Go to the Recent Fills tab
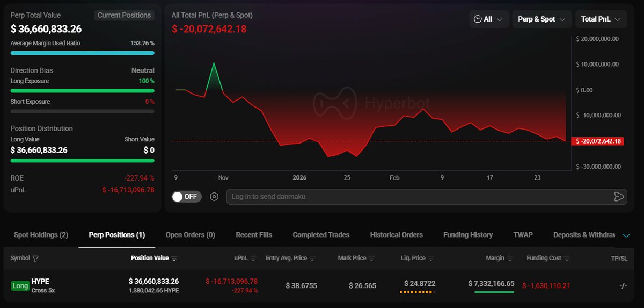 click(x=254, y=235)
